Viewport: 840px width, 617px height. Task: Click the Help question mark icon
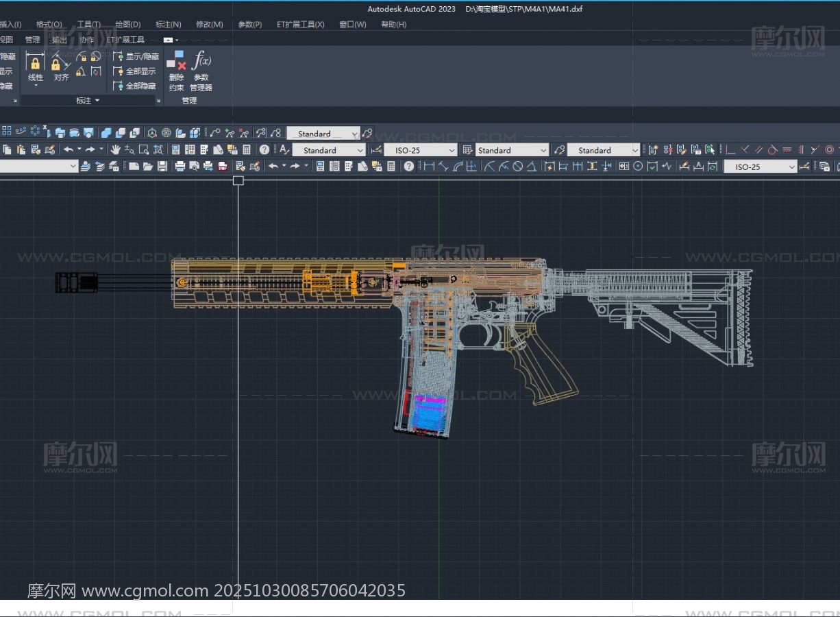(x=264, y=149)
